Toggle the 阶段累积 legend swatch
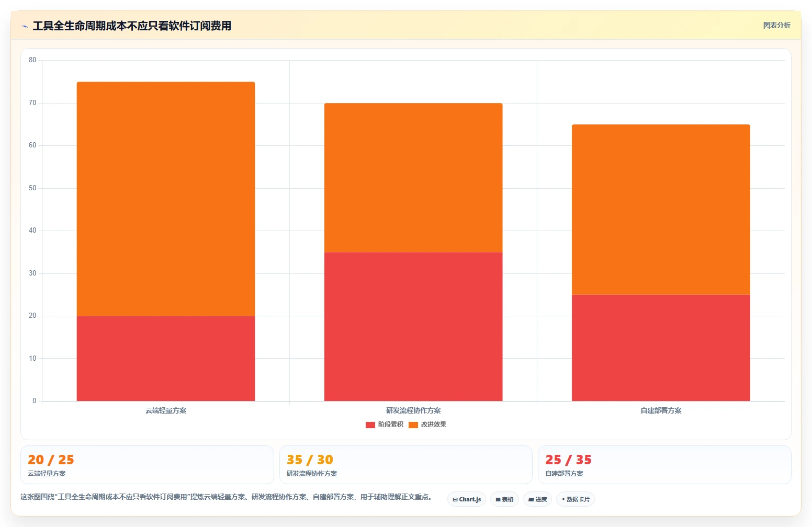 [x=370, y=425]
